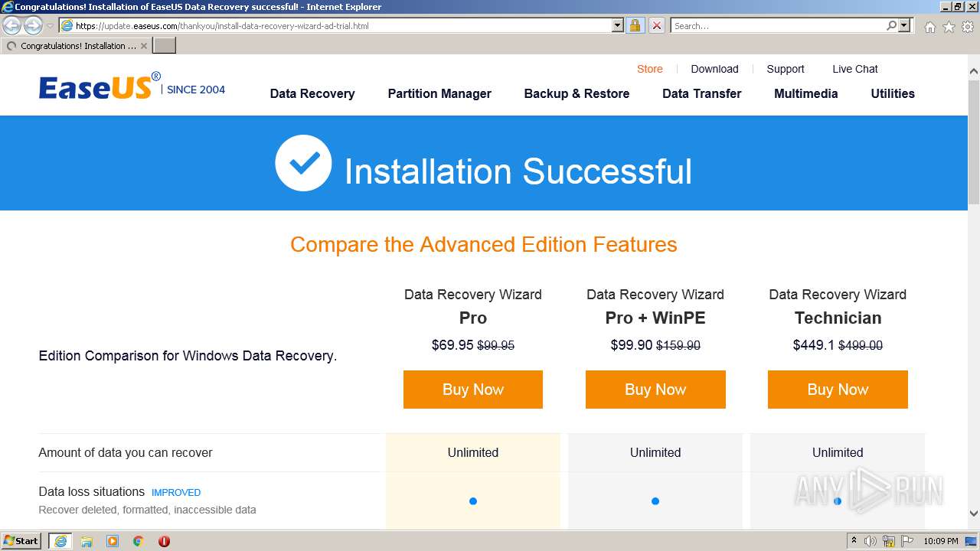Select the Congratulations! Installation tab
Image resolution: width=980 pixels, height=551 pixels.
tap(77, 46)
